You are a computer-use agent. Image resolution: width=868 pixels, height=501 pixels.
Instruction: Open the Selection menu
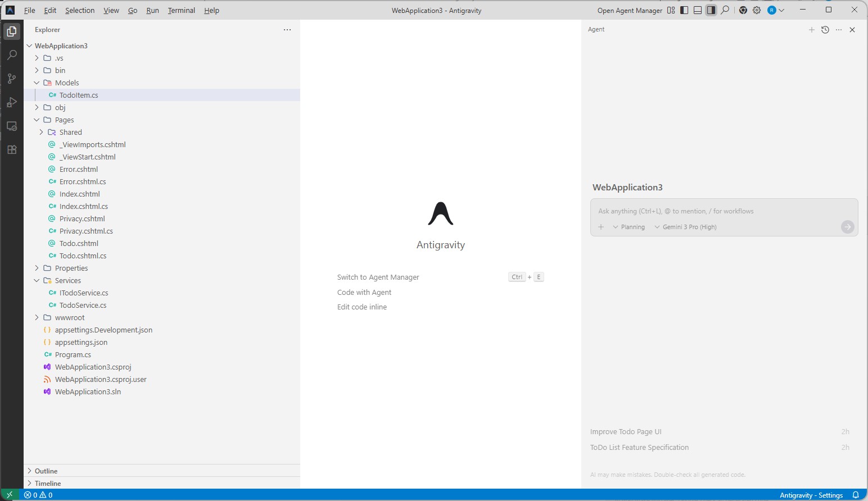point(80,10)
